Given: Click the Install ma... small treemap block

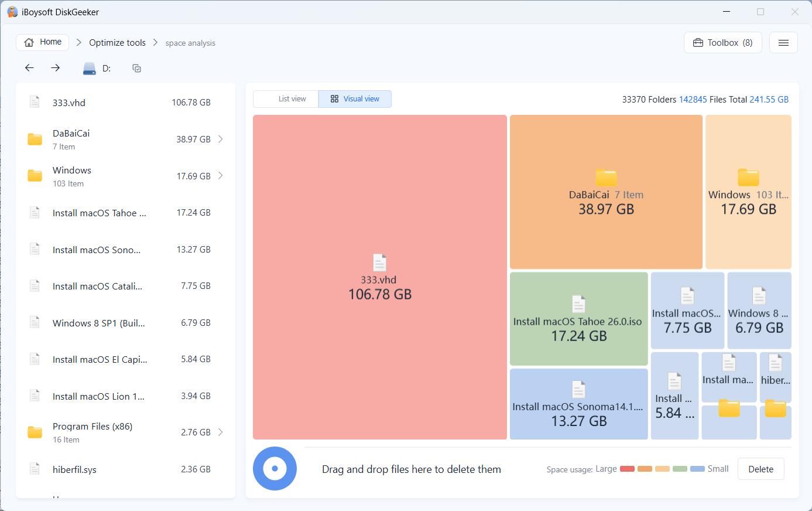Looking at the screenshot, I should pos(729,377).
